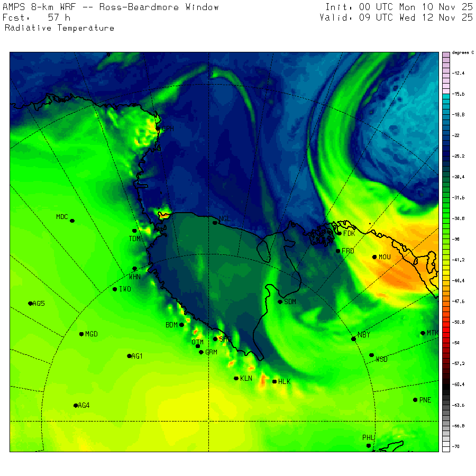Select the HLK station label
Image resolution: width=476 pixels, height=476 pixels.
coord(285,382)
